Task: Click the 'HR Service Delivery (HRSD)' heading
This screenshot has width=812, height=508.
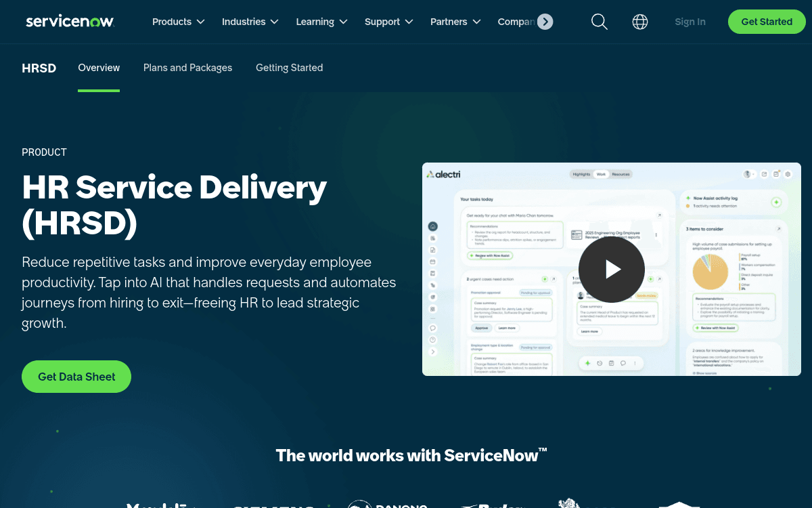Action: tap(175, 205)
